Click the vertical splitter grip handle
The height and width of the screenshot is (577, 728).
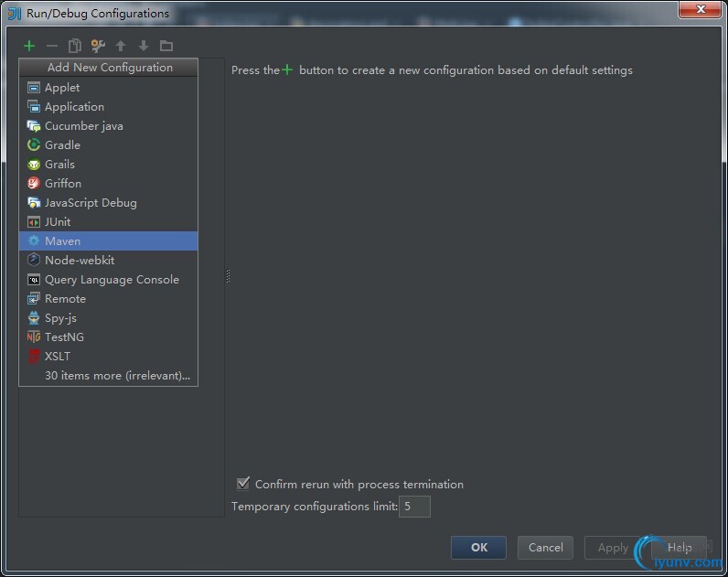[228, 276]
